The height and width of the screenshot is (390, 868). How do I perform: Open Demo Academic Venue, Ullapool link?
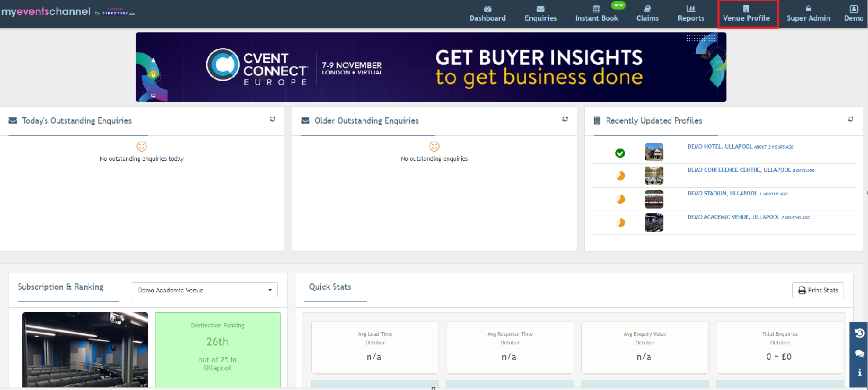734,217
